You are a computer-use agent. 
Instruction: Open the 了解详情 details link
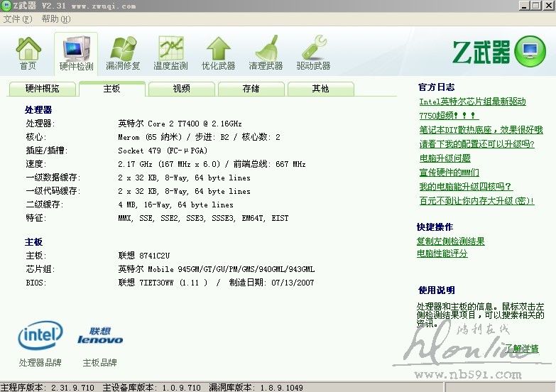pyautogui.click(x=522, y=349)
